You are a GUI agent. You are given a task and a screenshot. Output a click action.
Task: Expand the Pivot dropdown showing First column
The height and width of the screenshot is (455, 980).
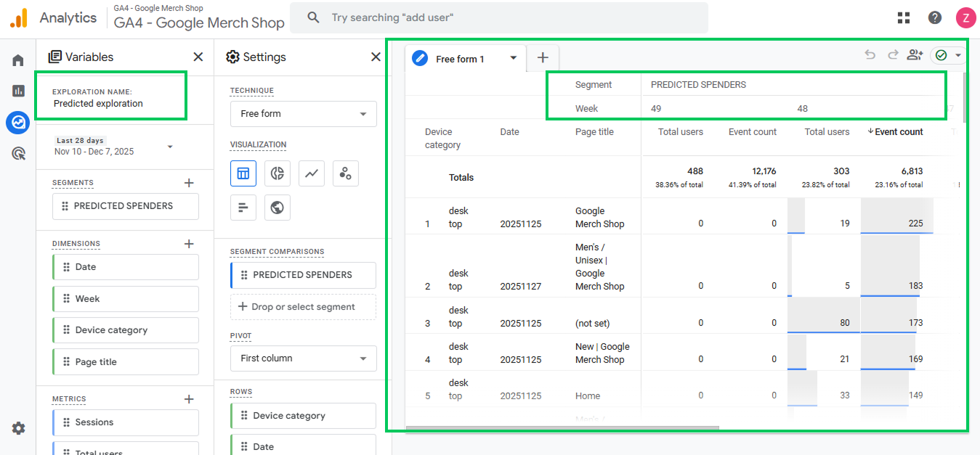pos(304,358)
